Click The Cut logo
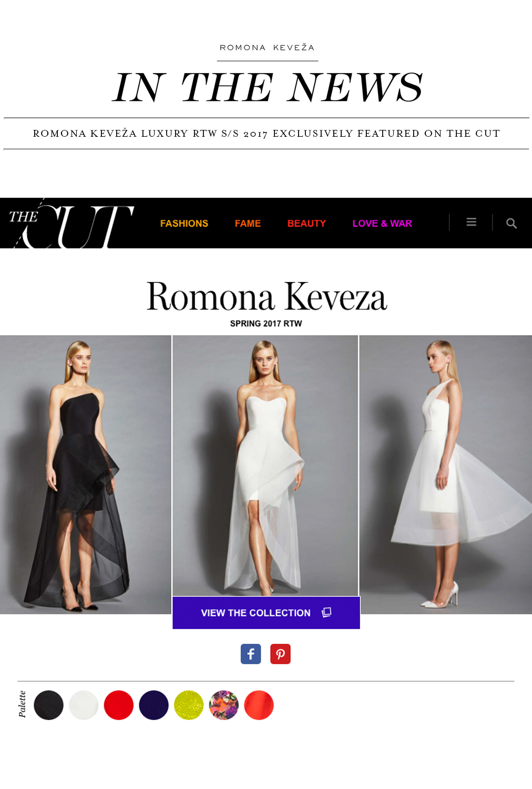 coord(71,224)
